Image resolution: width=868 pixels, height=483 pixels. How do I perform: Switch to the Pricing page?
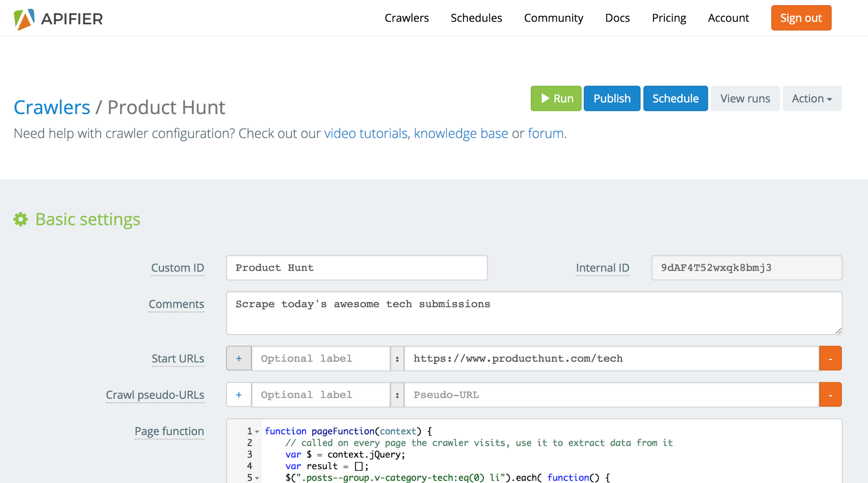[668, 18]
